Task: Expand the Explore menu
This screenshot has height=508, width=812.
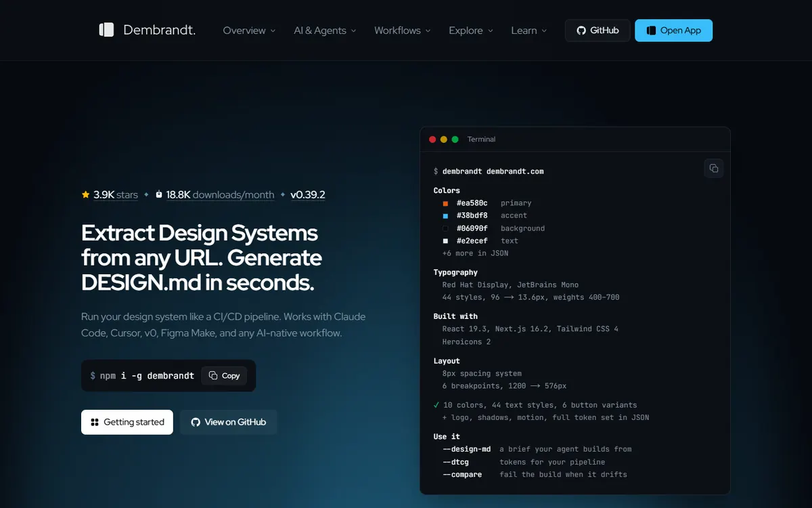Action: point(471,30)
